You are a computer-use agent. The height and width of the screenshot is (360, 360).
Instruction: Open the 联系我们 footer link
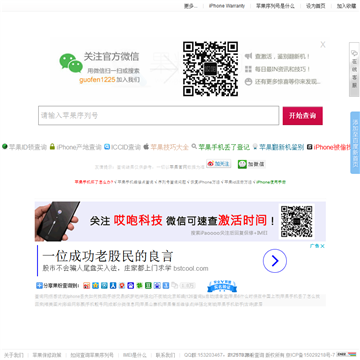pyautogui.click(x=165, y=355)
